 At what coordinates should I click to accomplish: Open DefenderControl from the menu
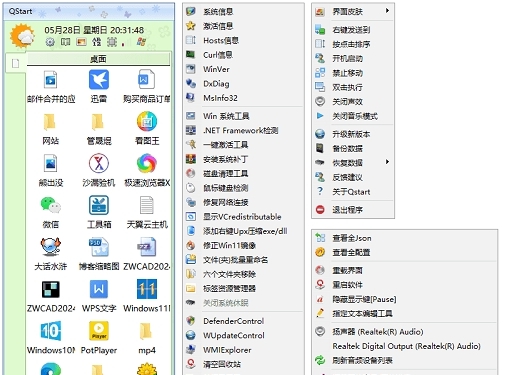coord(243,321)
